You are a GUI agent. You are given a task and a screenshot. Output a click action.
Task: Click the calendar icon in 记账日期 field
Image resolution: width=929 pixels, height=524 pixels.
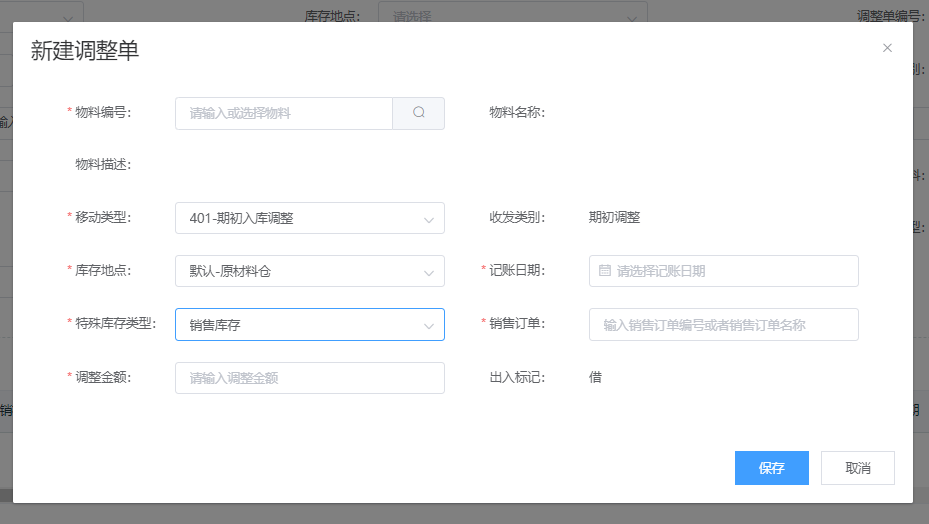605,271
